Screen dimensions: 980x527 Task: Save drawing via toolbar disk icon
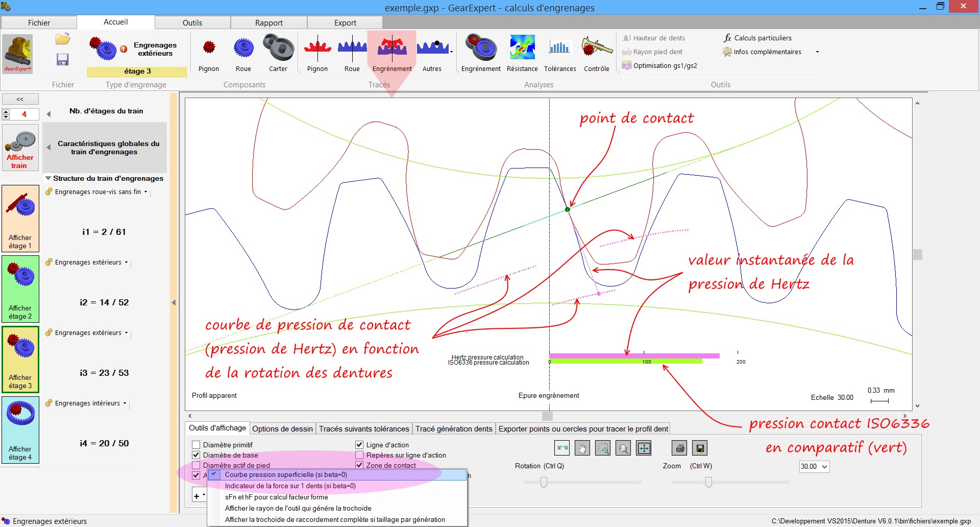700,448
